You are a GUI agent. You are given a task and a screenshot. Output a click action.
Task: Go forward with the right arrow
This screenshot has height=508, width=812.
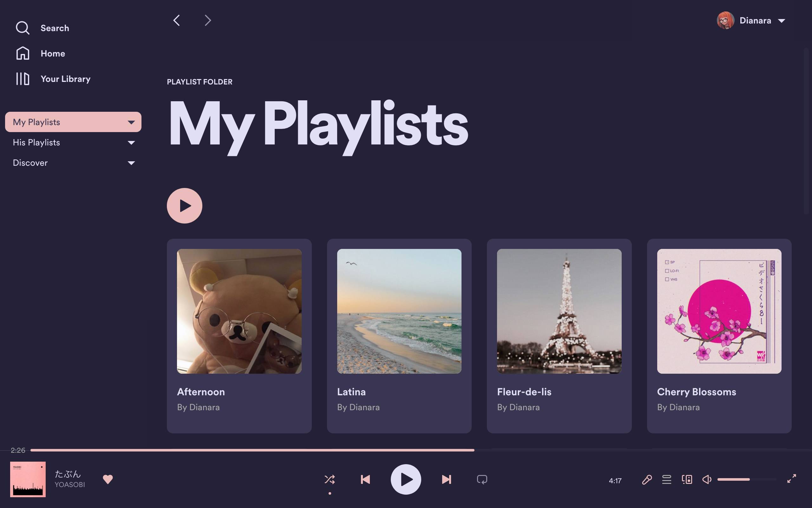[208, 20]
